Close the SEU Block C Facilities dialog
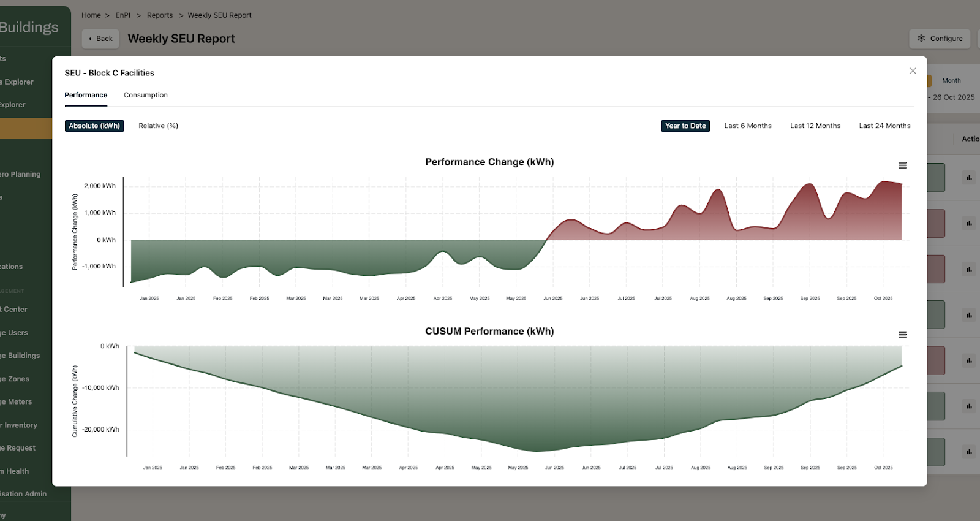 click(913, 71)
